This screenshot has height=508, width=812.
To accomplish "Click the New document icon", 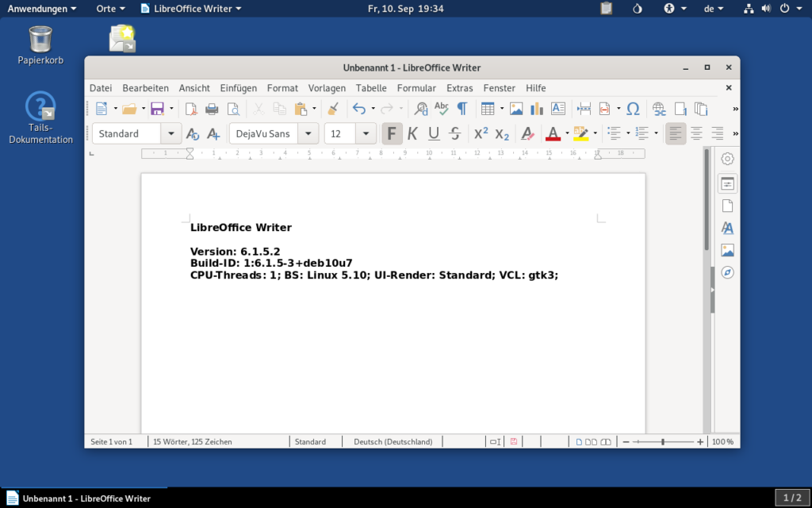I will (x=101, y=108).
